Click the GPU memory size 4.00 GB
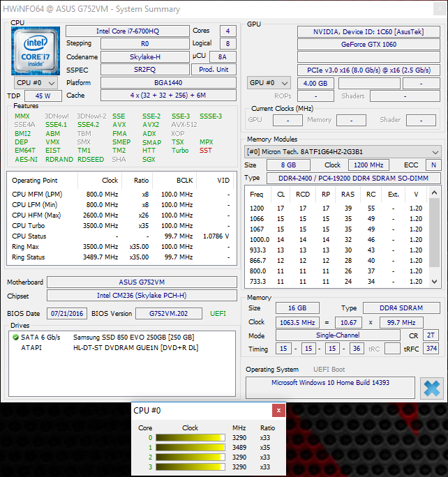The image size is (448, 477). coord(315,84)
